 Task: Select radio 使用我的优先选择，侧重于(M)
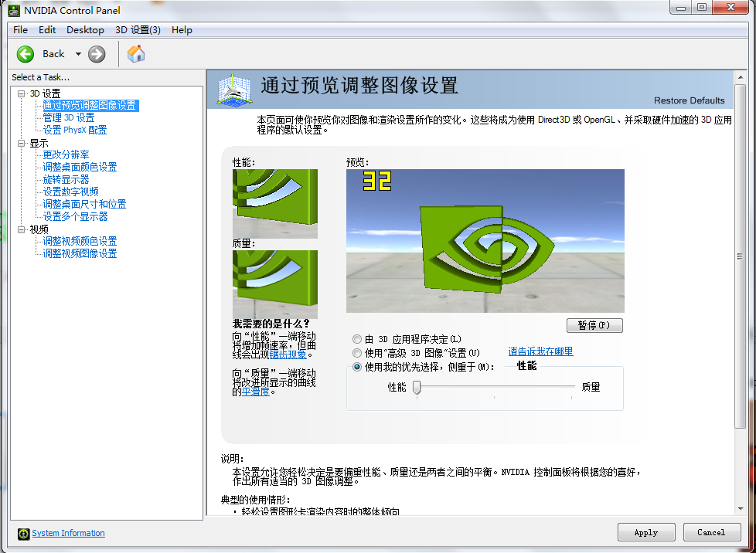click(x=357, y=367)
